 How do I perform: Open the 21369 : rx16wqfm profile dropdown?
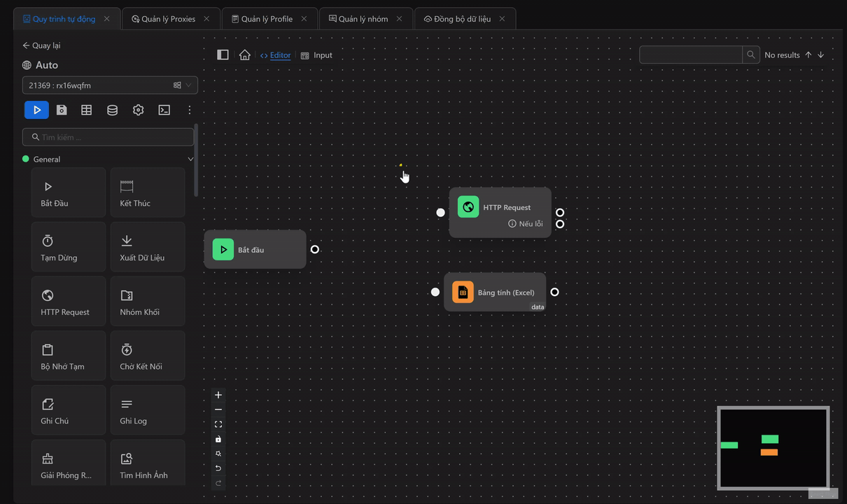108,85
